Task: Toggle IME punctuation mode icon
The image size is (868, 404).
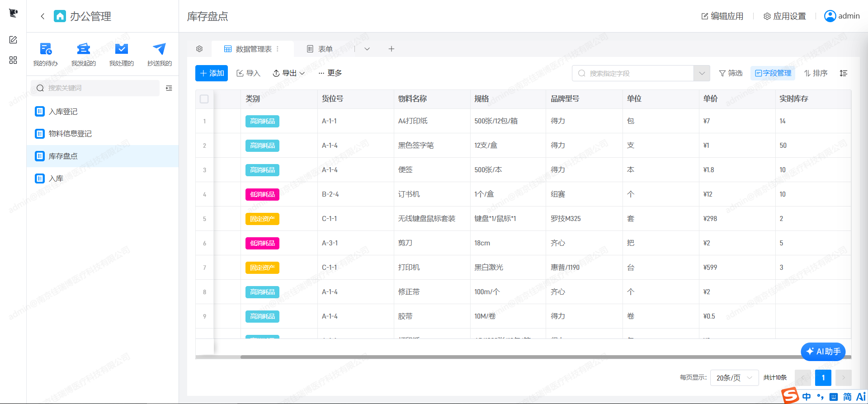Action: (820, 397)
